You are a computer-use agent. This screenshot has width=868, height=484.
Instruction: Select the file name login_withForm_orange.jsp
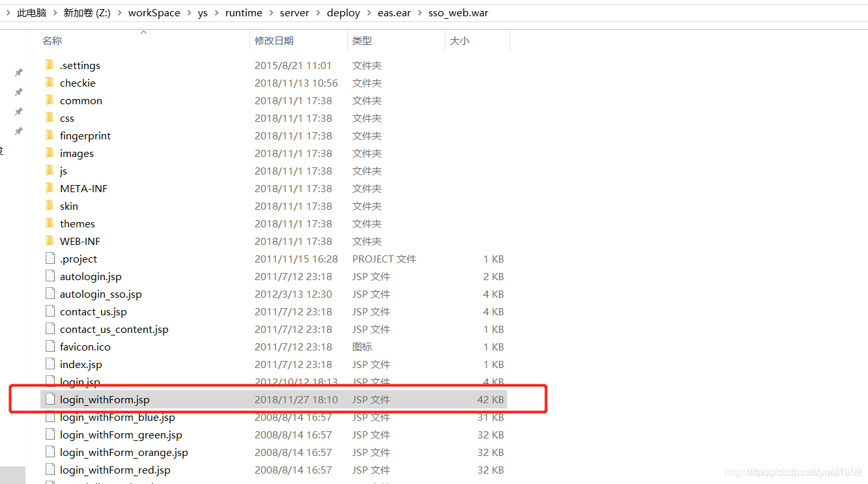tap(124, 452)
